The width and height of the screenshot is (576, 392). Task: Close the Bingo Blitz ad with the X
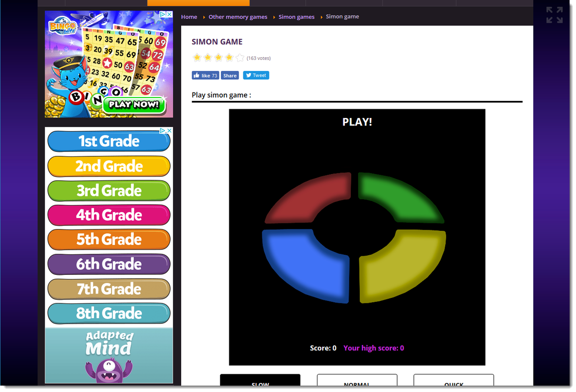point(169,14)
